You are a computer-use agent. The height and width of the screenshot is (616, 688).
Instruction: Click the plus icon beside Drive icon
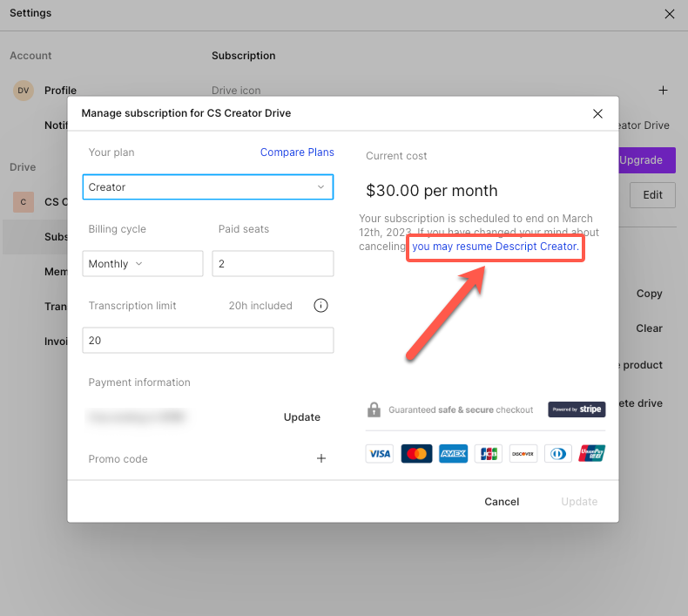click(663, 91)
